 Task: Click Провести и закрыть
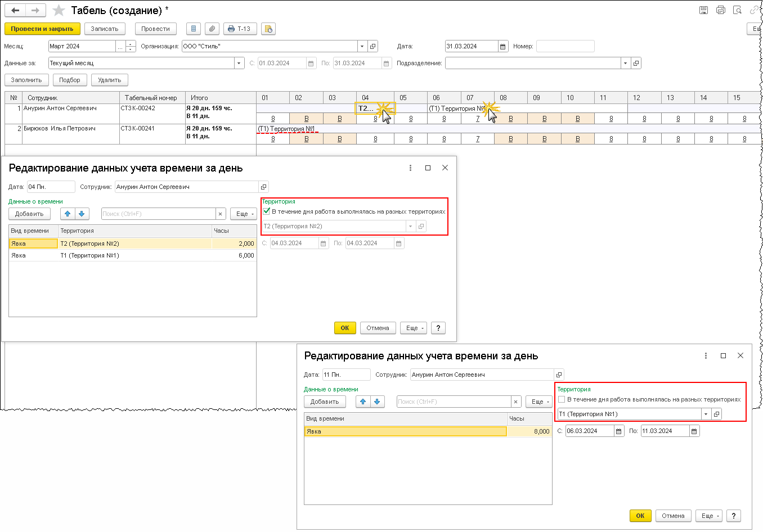click(42, 29)
